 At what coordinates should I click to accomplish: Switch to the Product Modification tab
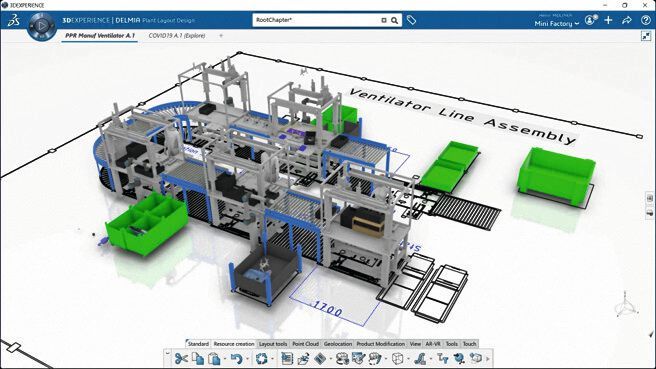[381, 344]
